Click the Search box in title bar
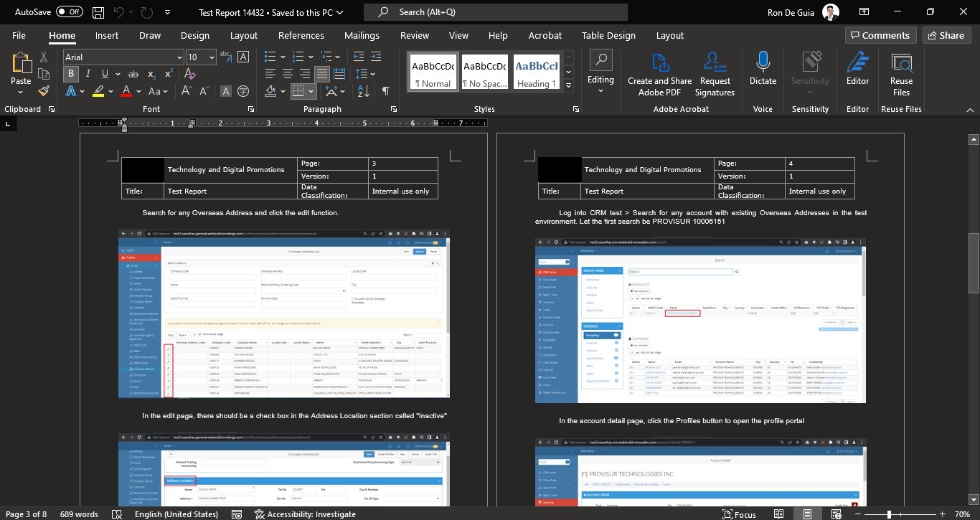 click(496, 12)
